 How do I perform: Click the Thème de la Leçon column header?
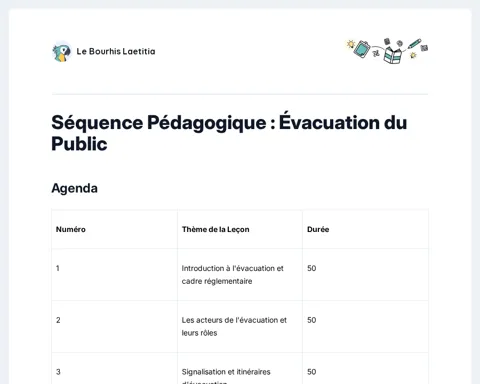coord(215,229)
